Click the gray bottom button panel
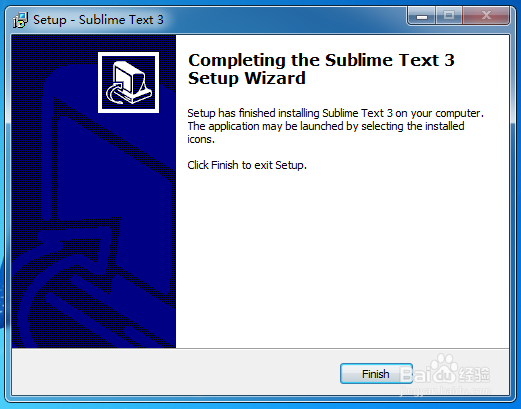Viewport: 521px width, 409px height. pyautogui.click(x=260, y=372)
